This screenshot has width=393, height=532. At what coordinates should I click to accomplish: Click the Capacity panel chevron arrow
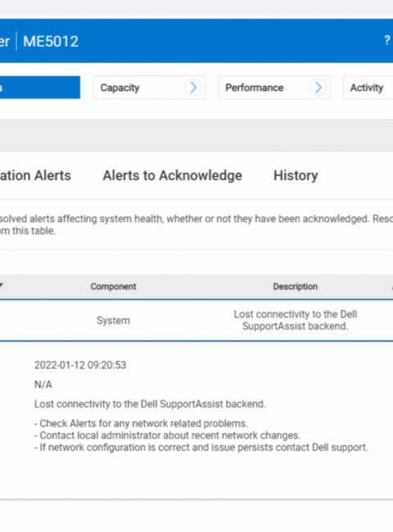(x=193, y=88)
